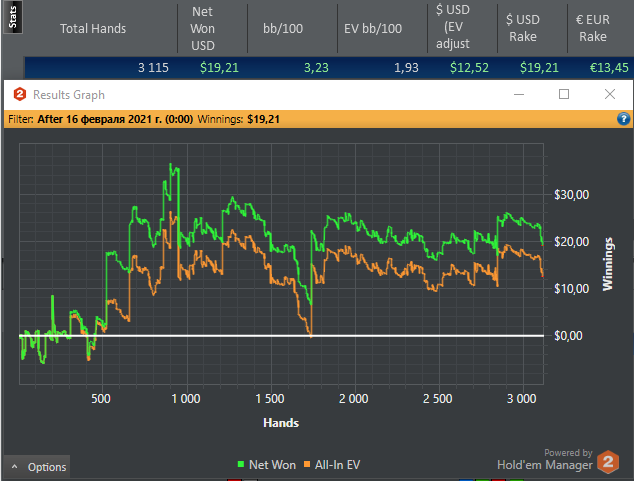Click the $30,00 axis label
Screen dimensions: 634x481
pos(571,195)
